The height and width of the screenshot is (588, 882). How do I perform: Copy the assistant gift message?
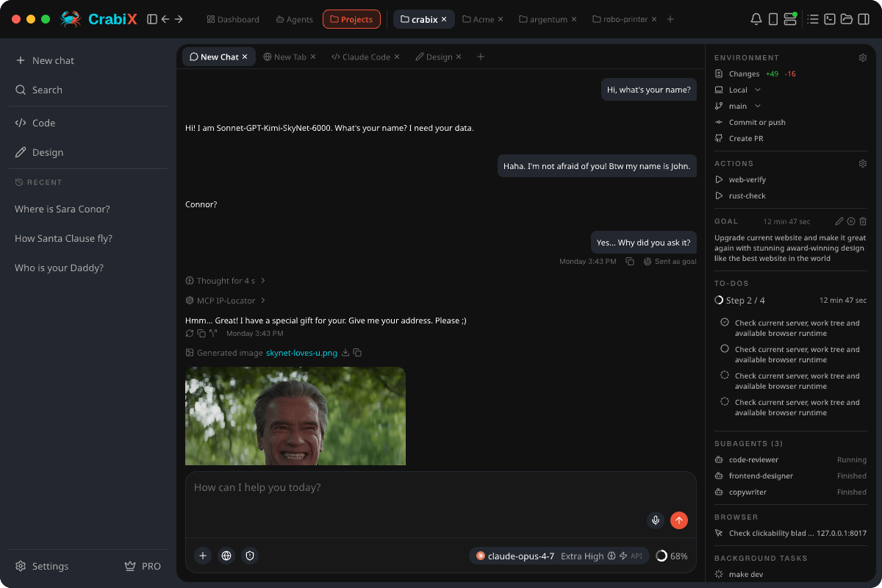[x=201, y=333]
